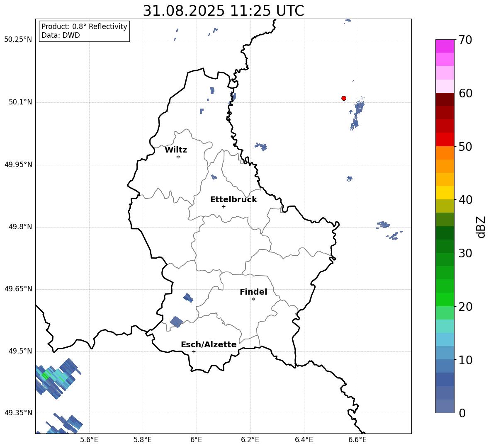The image size is (491, 448).
Task: Click the dBZ colorbar label
Action: click(x=481, y=227)
